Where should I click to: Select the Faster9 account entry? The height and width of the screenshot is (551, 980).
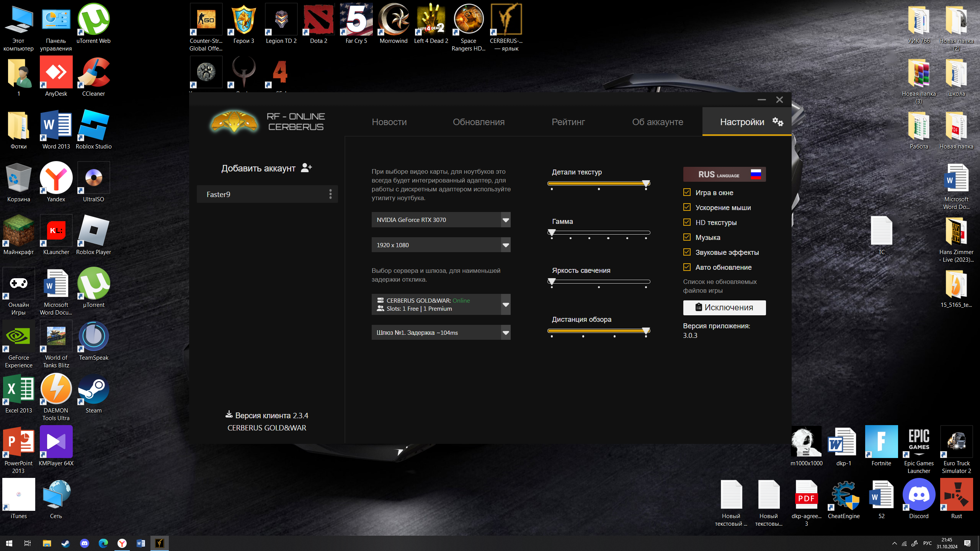(x=267, y=194)
